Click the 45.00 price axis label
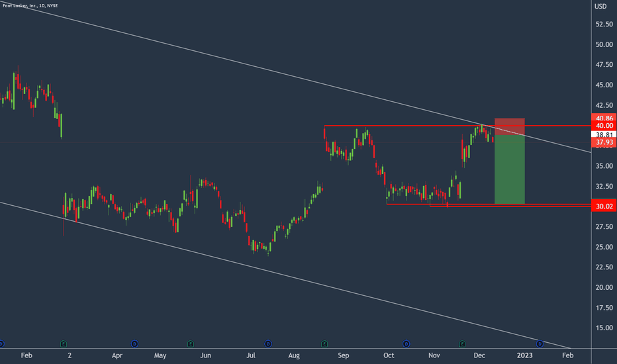Screen dimensions: 617x364 tap(604, 85)
